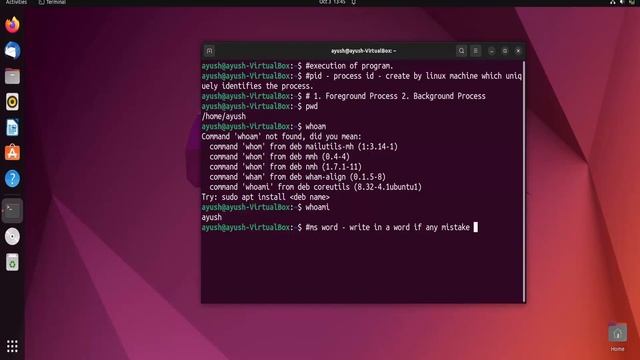This screenshot has height=360, width=640.
Task: Click the 'whoami' coreutils suggestion line
Action: 316,187
